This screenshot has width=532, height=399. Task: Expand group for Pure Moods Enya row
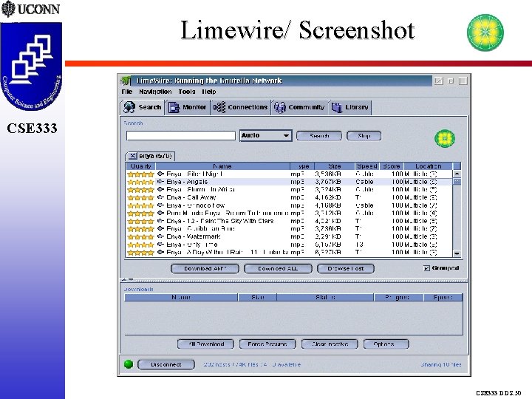pyautogui.click(x=161, y=213)
